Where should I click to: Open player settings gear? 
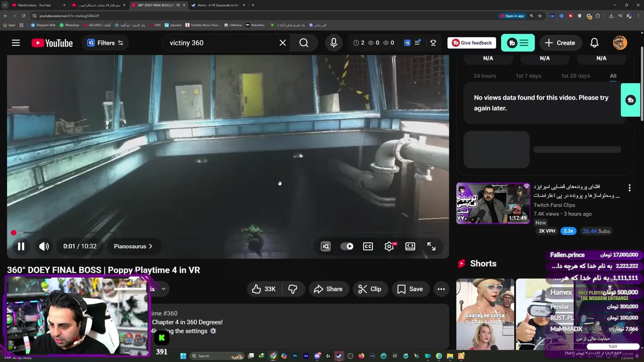point(389,246)
